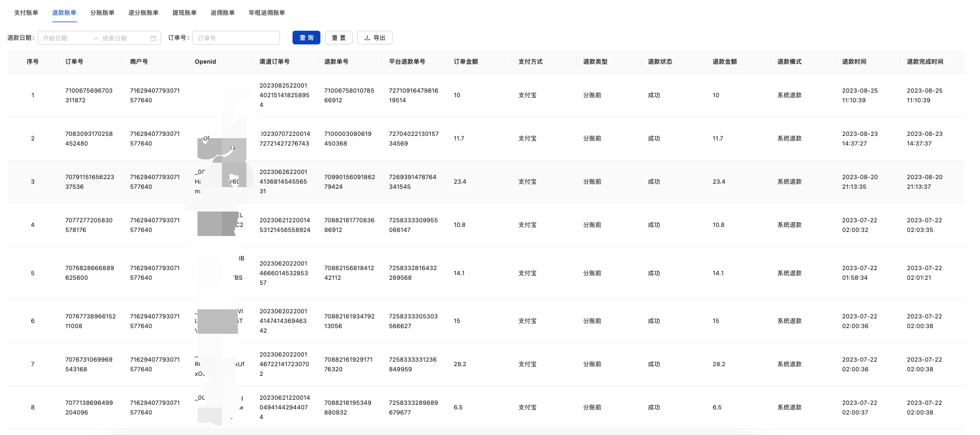The width and height of the screenshot is (980, 435).
Task: Select order number 7076731069969543168
Action: [89, 364]
